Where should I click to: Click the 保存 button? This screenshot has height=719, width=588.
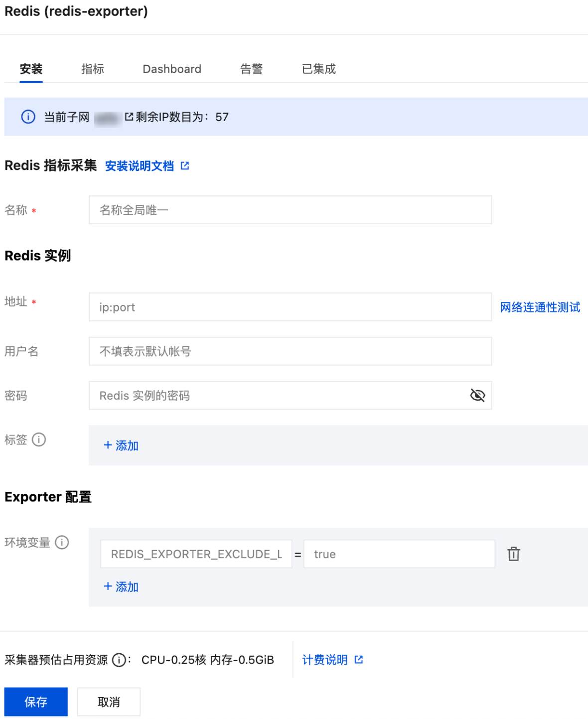36,702
